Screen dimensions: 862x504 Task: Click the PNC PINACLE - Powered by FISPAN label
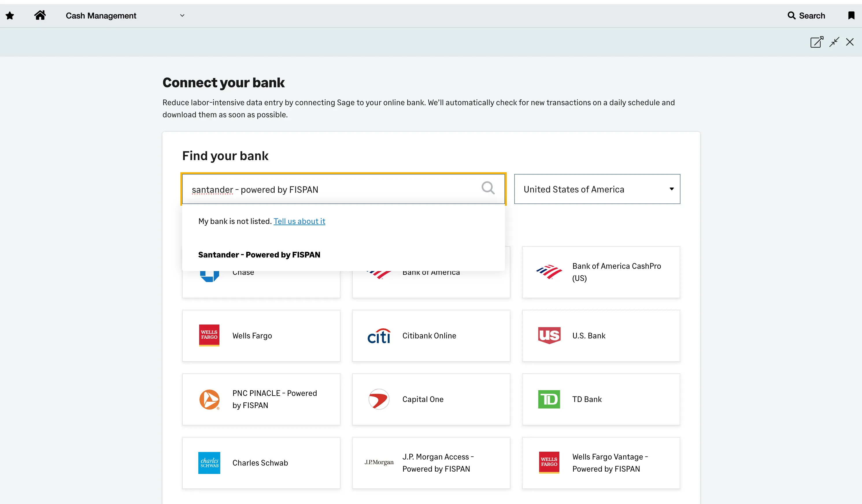pyautogui.click(x=275, y=399)
